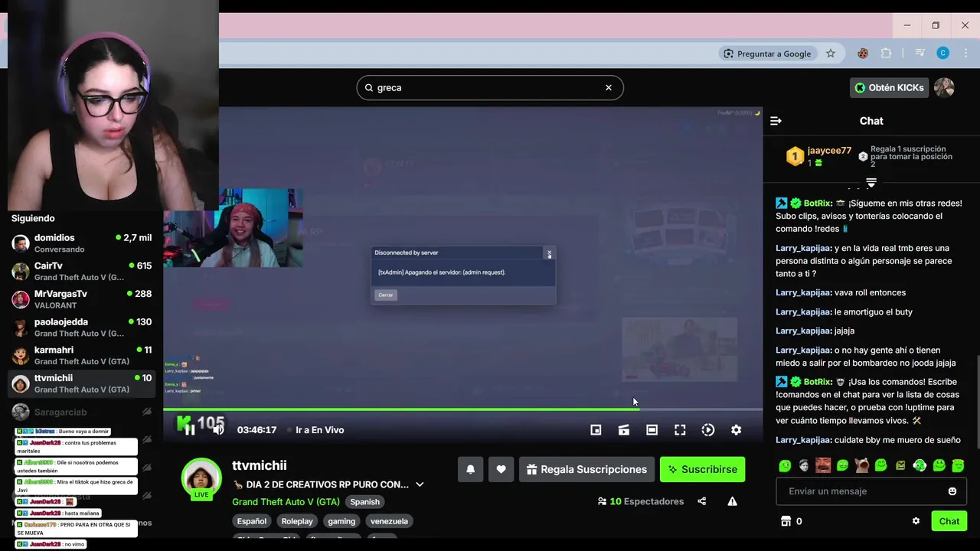The width and height of the screenshot is (980, 551).
Task: Expand the stream title chevron
Action: coord(419,484)
